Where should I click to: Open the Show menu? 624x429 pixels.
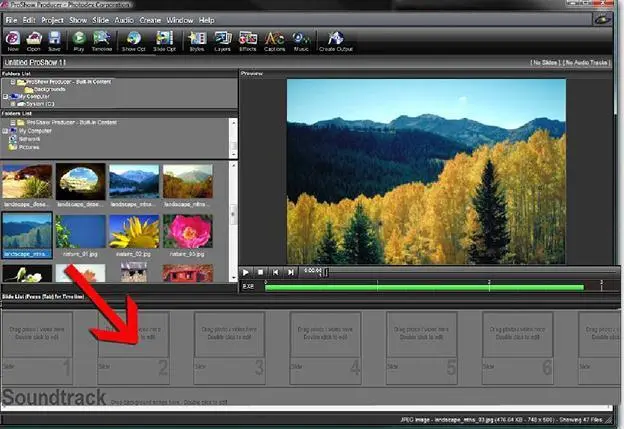pyautogui.click(x=78, y=20)
